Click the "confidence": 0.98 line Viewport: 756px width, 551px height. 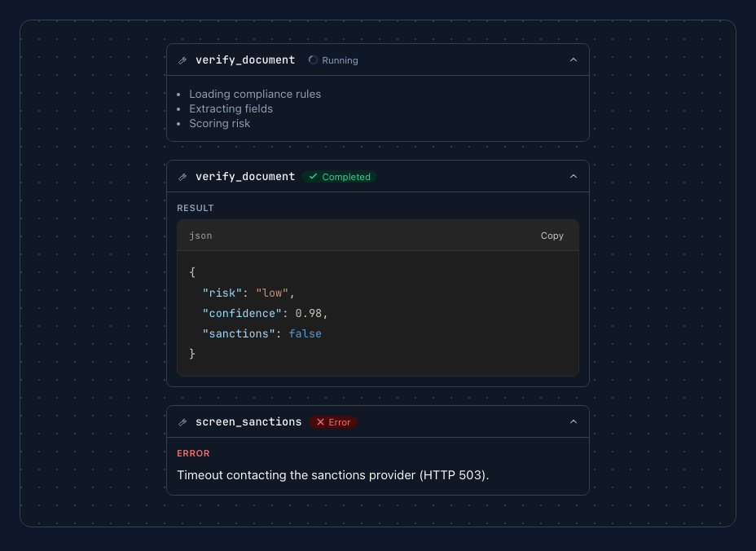point(265,314)
